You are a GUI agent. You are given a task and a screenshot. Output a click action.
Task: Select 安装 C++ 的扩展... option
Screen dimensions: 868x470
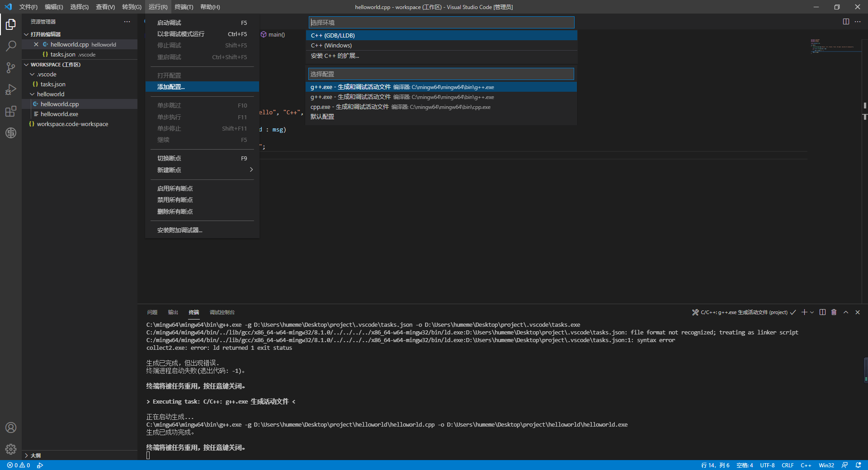tap(442, 56)
